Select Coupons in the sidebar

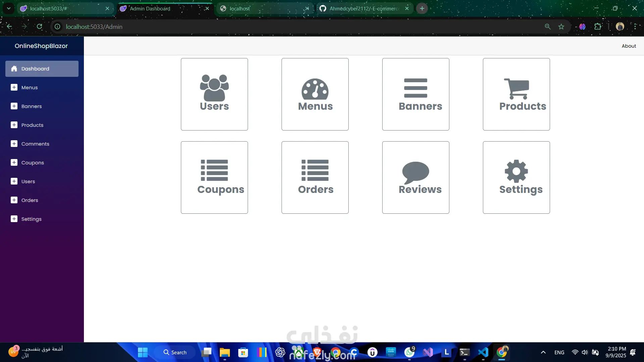pos(42,163)
